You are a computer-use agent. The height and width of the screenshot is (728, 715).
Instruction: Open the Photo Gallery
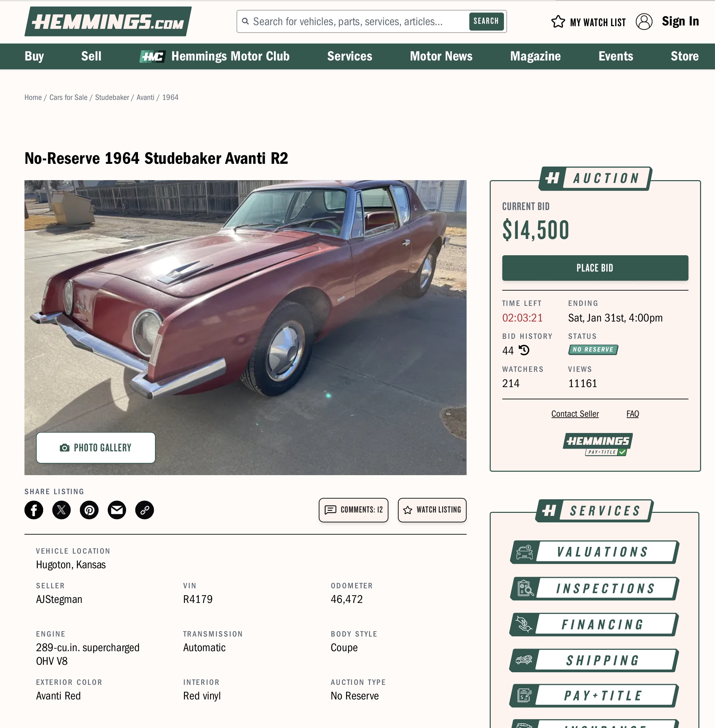[96, 447]
